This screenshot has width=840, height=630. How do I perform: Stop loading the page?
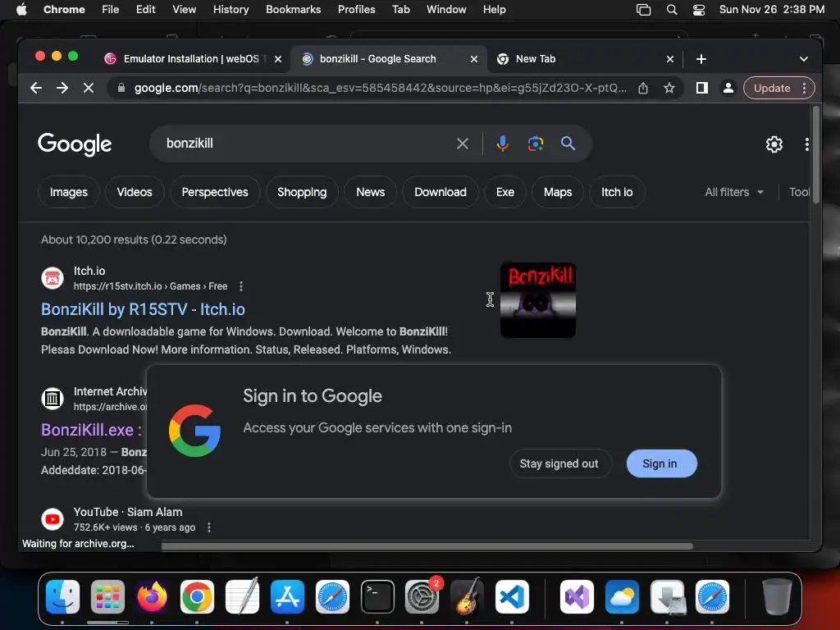point(89,88)
